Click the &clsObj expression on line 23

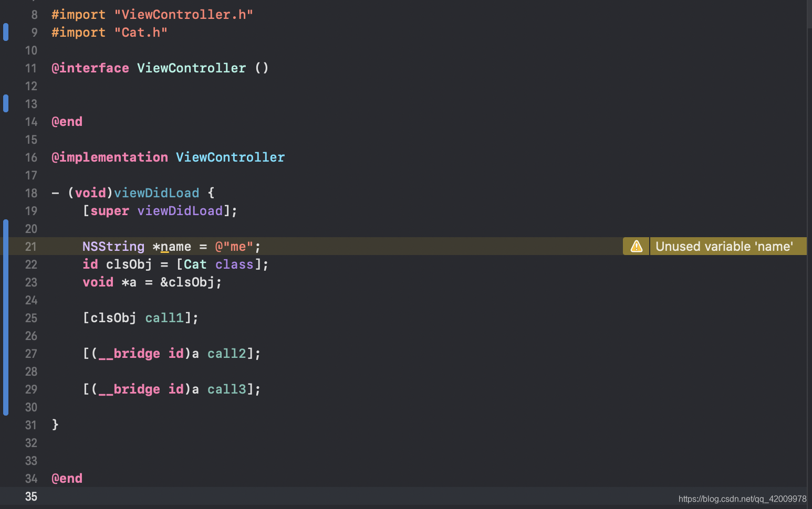(188, 282)
